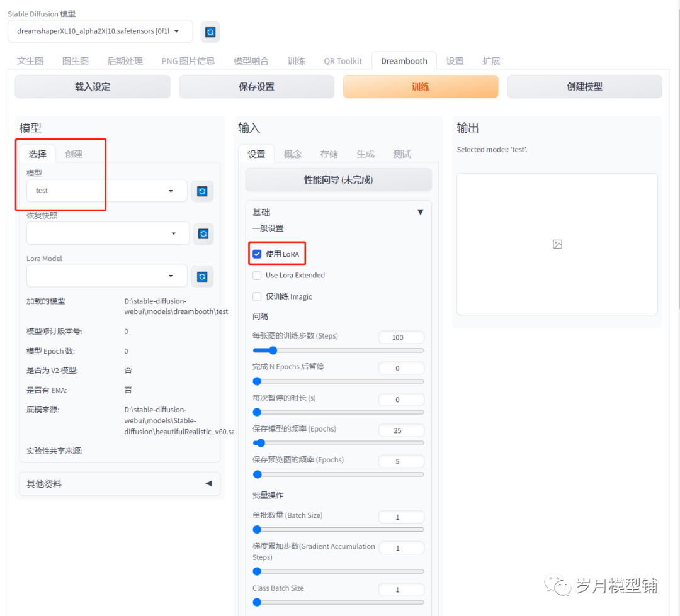Image resolution: width=680 pixels, height=616 pixels.
Task: Adjust the 完成 N Epochs 后暂停 slider
Action: tap(338, 381)
